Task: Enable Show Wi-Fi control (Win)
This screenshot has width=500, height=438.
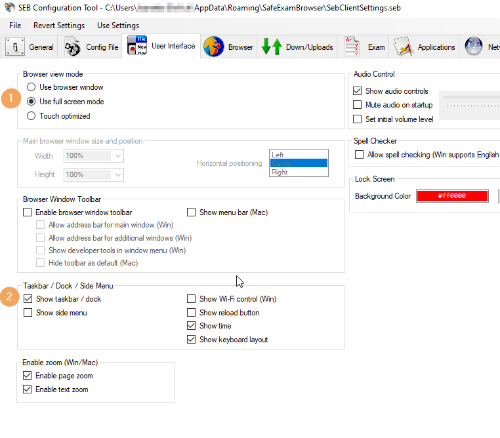Action: pos(191,299)
